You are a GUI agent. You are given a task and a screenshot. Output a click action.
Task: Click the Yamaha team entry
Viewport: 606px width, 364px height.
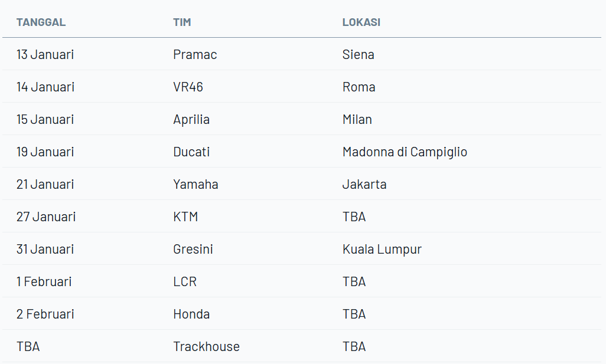tap(196, 185)
